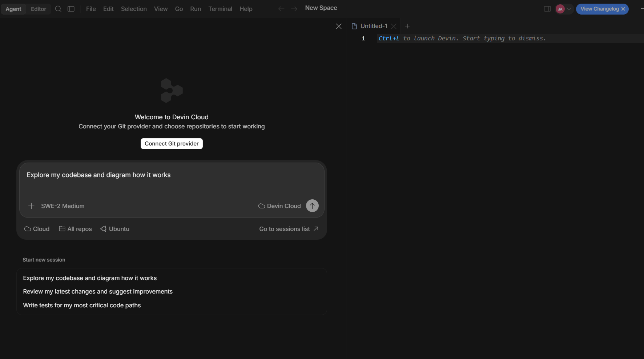
Task: Toggle the right side panel icon
Action: click(x=547, y=9)
